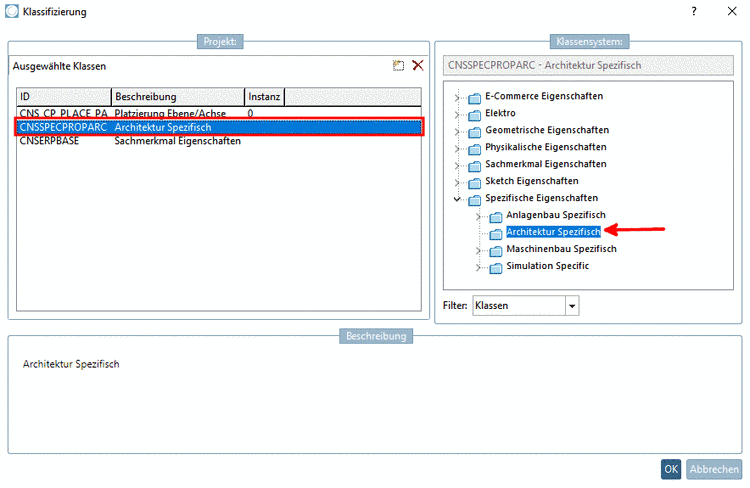Expand the Simulation Specific node
This screenshot has width=750, height=488.
(x=478, y=267)
